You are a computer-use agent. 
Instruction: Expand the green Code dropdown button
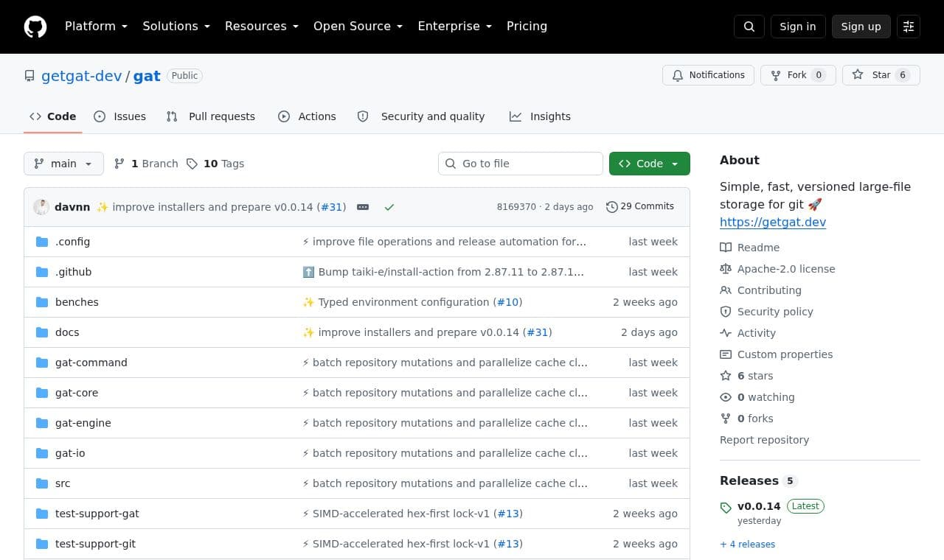pyautogui.click(x=650, y=164)
